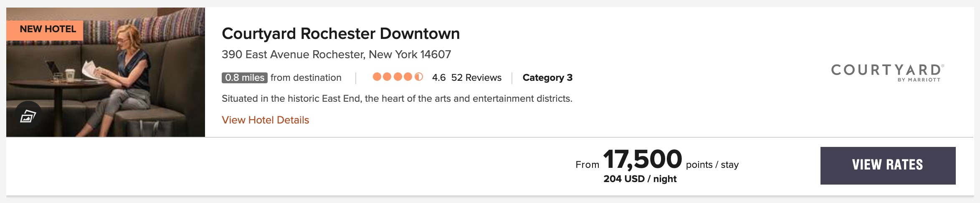Click the 204 USD / night rate
Image resolution: width=980 pixels, height=203 pixels.
(x=640, y=179)
